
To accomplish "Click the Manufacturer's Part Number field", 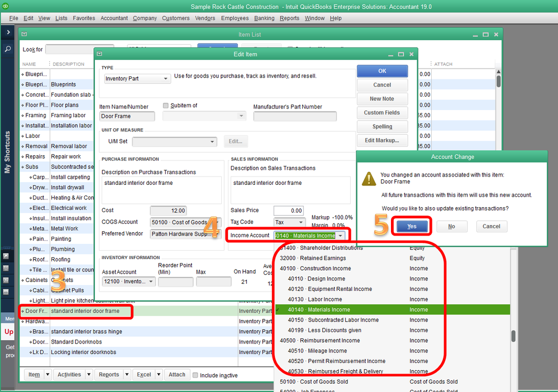I will tap(295, 116).
